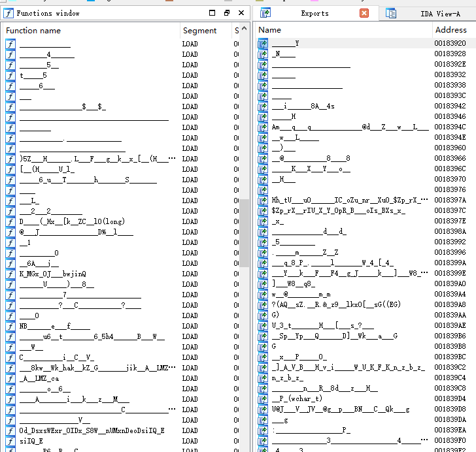Click export icon of G) row

pos(263,315)
